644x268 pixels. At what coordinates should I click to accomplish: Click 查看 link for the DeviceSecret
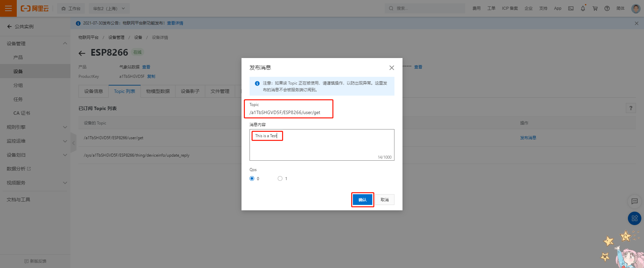[418, 67]
